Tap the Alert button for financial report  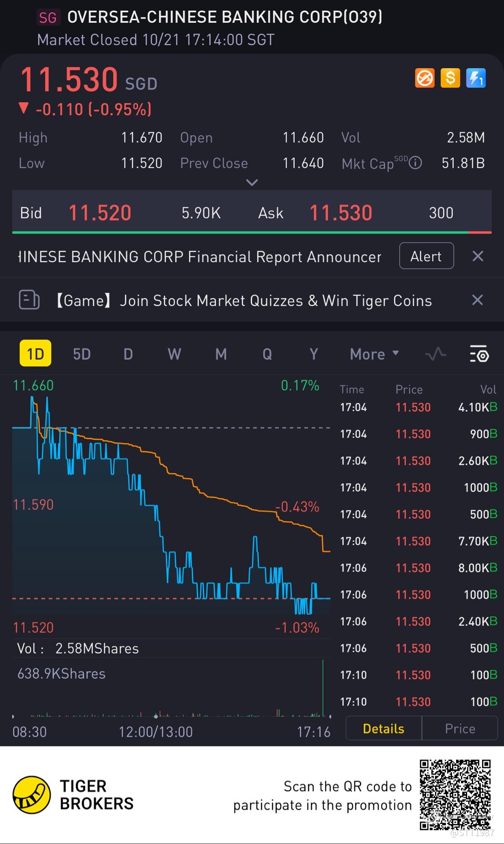426,256
